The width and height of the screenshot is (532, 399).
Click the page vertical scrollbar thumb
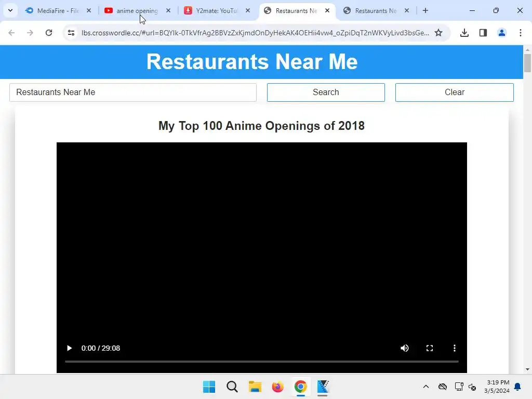[x=527, y=63]
